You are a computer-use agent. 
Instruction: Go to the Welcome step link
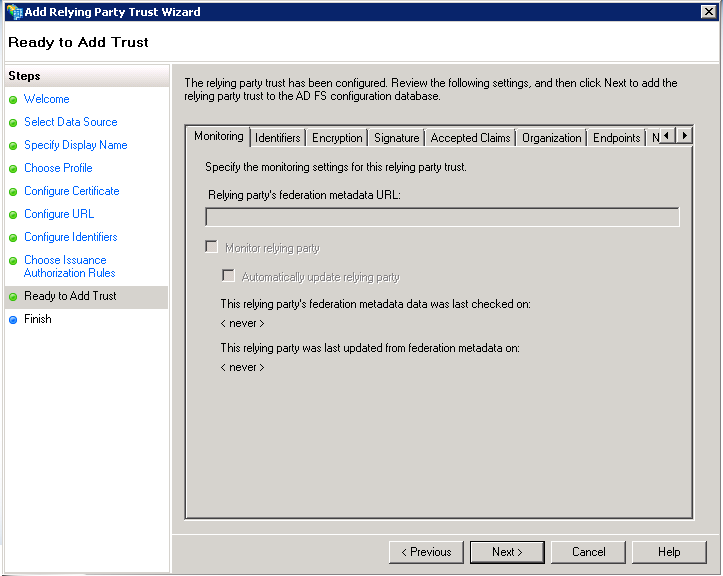tap(47, 99)
